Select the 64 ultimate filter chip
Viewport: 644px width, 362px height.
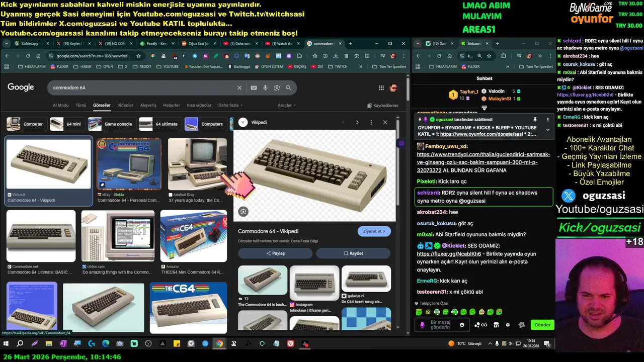[x=160, y=124]
